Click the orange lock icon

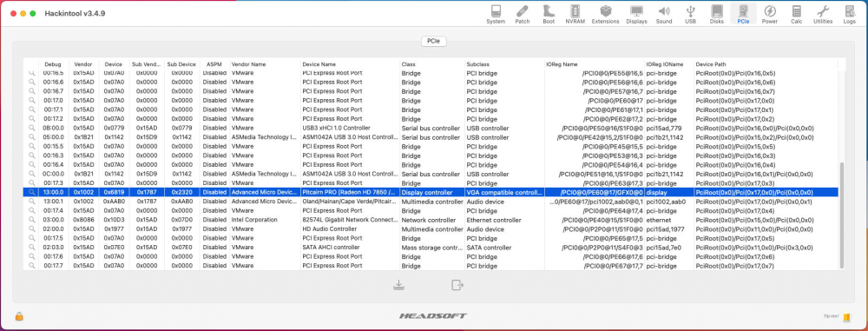tap(19, 316)
